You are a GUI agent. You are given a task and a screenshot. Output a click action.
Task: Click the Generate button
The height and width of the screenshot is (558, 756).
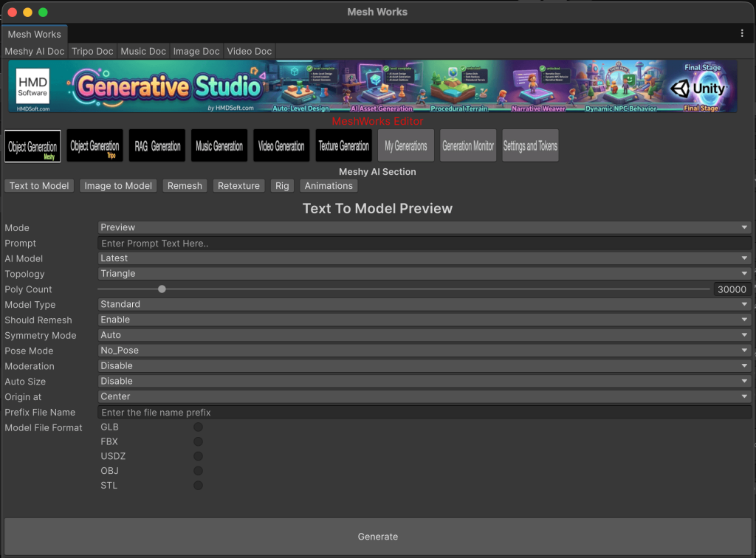click(378, 537)
